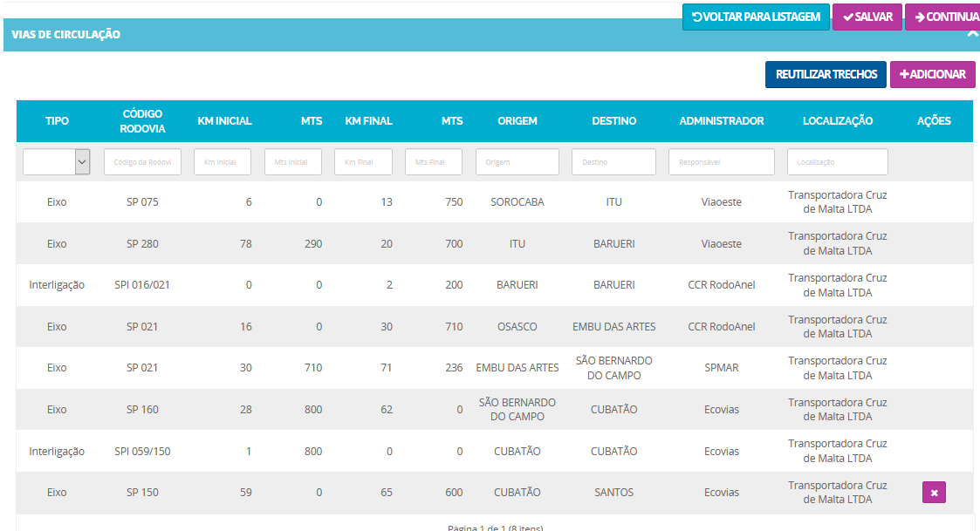Click Reutilizar Trechos button
The width and height of the screenshot is (980, 531).
[x=826, y=74]
